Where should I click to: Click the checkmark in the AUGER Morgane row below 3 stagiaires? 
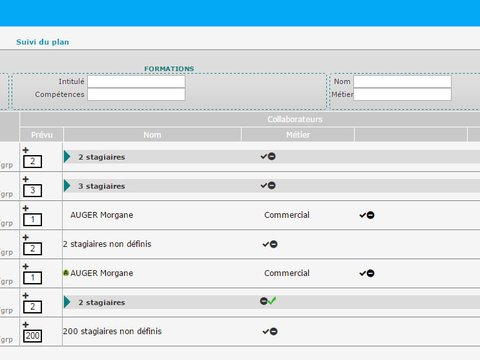pos(363,215)
